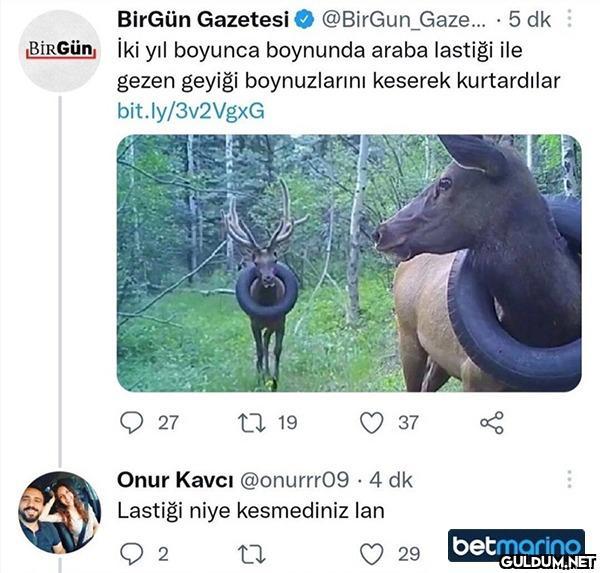Reply to Onur Kavcı's comment
Screen dimensions: 600x573
(x=132, y=554)
